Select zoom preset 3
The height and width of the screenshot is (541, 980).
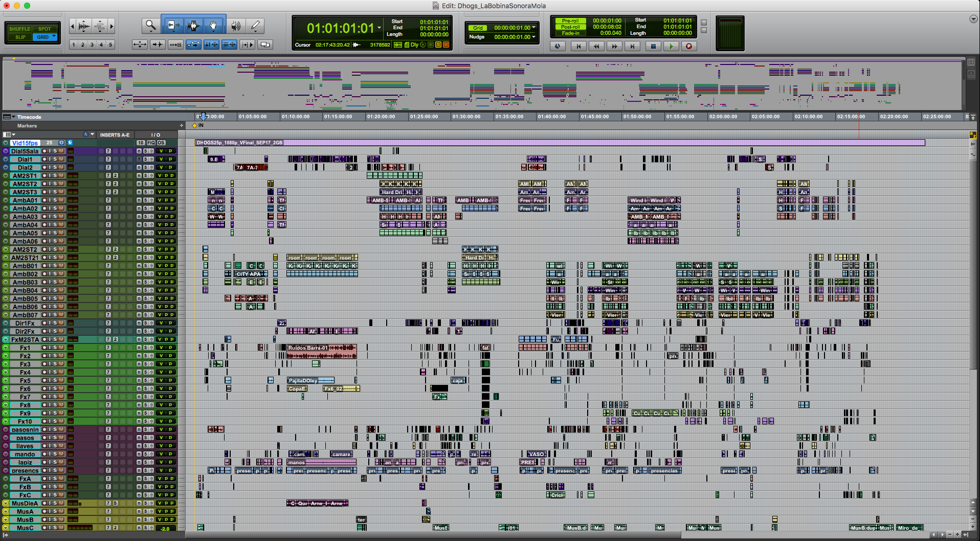pyautogui.click(x=92, y=45)
